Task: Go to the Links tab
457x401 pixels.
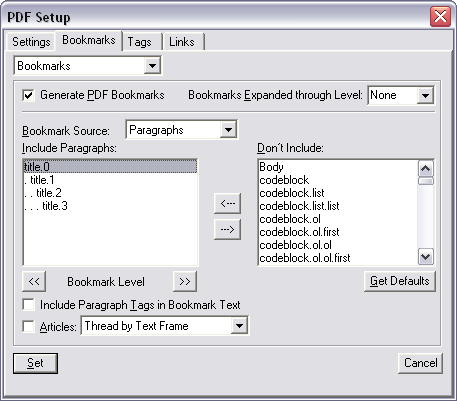Action: (182, 42)
